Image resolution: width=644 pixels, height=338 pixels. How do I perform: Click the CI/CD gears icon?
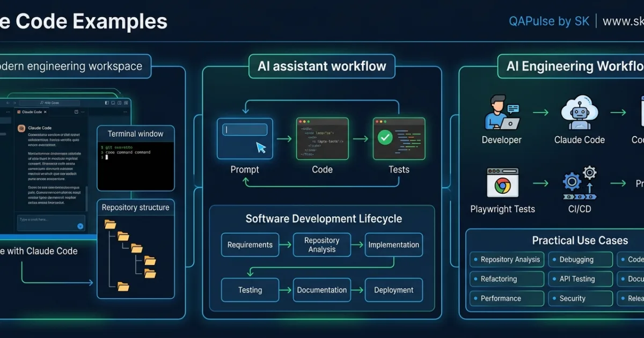(580, 184)
